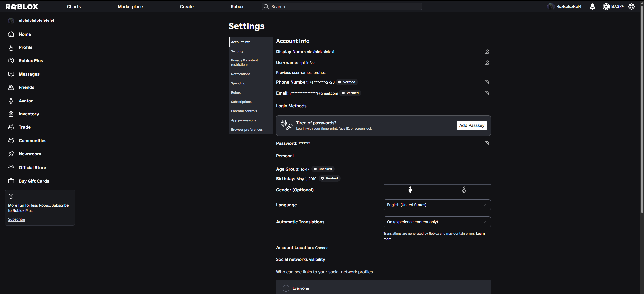Click the Search input field

point(342,7)
